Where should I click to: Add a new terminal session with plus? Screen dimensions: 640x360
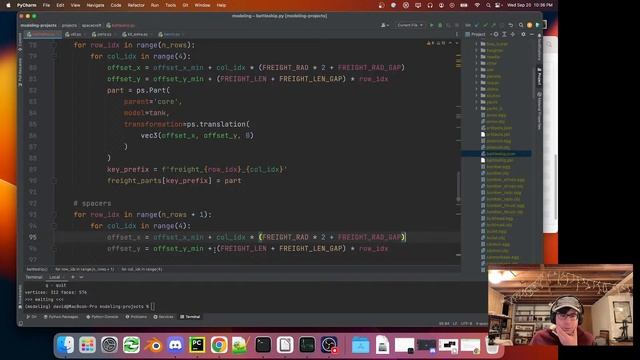[73, 277]
